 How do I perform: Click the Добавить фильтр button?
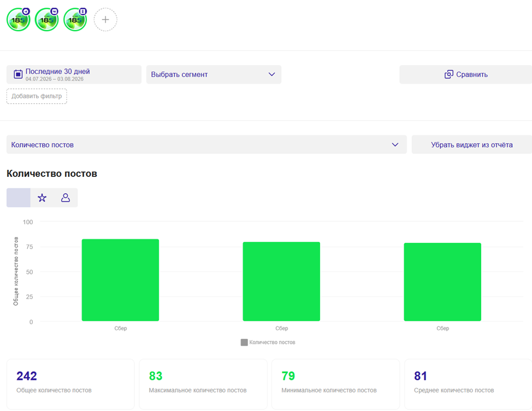(x=37, y=96)
